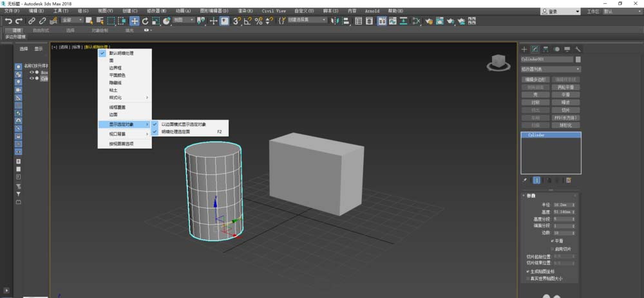Toggle the Angle Snap icon

pyautogui.click(x=248, y=21)
